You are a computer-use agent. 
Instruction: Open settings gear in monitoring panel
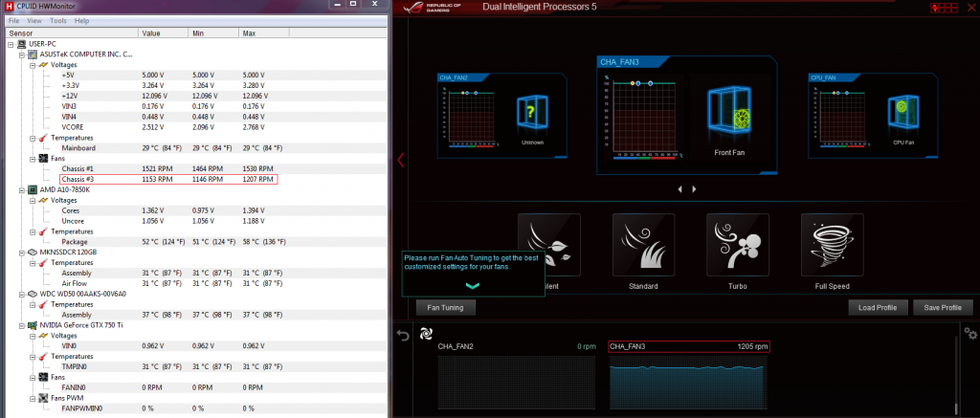970,333
